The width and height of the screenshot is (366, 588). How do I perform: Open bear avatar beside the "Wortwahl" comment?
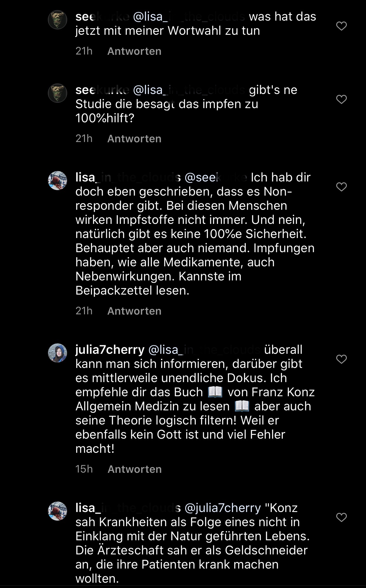coord(58,20)
